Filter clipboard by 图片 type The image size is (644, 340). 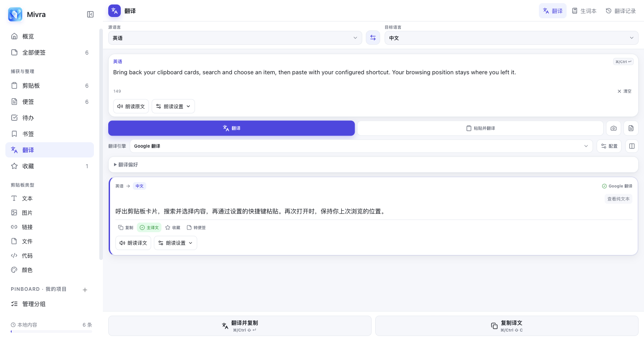tap(50, 212)
